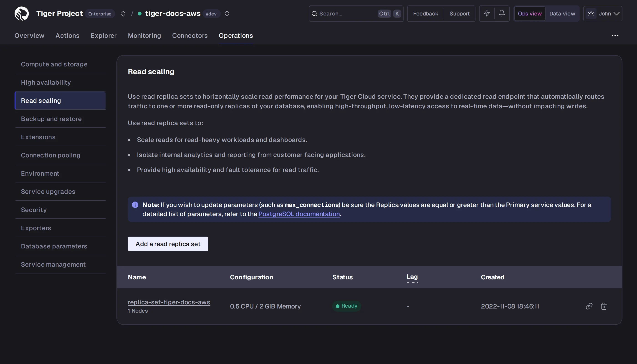Screen dimensions: 637x364
Task: Open the three-dots more menu
Action: pyautogui.click(x=615, y=36)
